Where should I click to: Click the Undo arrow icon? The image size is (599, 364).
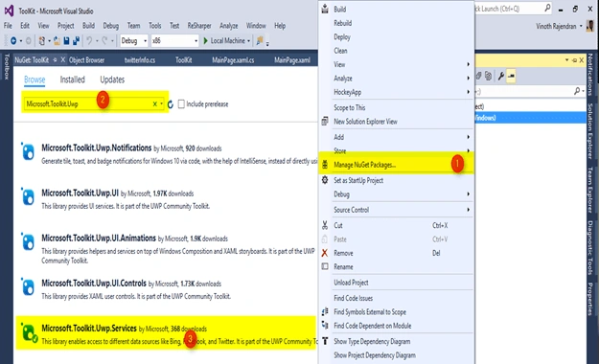click(x=89, y=40)
